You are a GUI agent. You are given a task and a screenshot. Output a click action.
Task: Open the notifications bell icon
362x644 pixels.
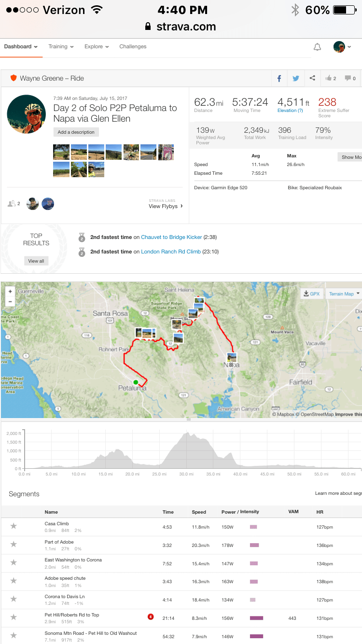[317, 47]
